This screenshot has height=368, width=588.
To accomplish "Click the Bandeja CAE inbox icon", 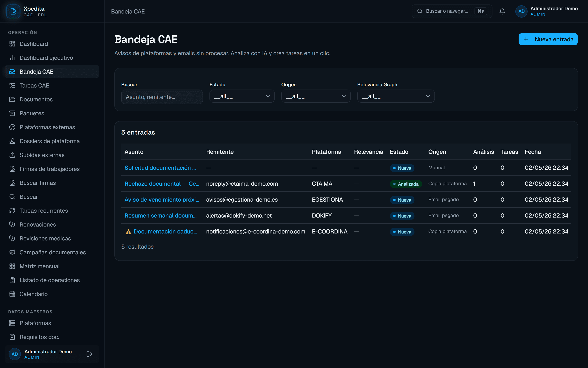I will (x=12, y=72).
